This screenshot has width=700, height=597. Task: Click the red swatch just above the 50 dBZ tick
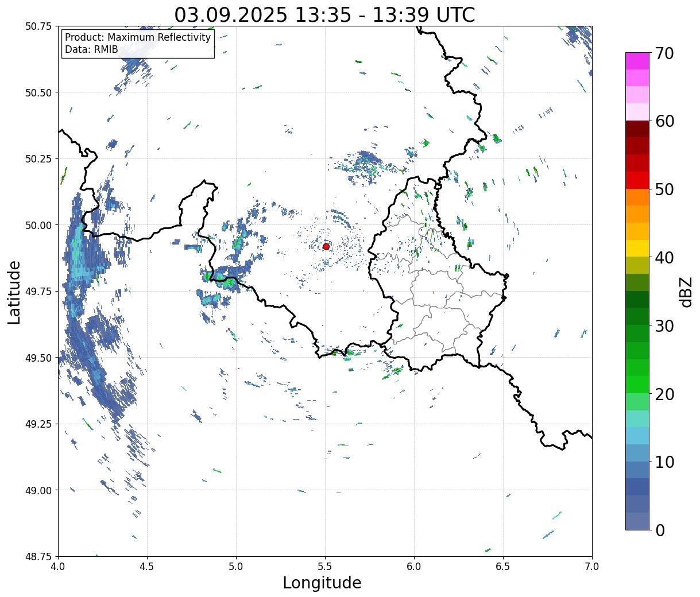[x=637, y=180]
